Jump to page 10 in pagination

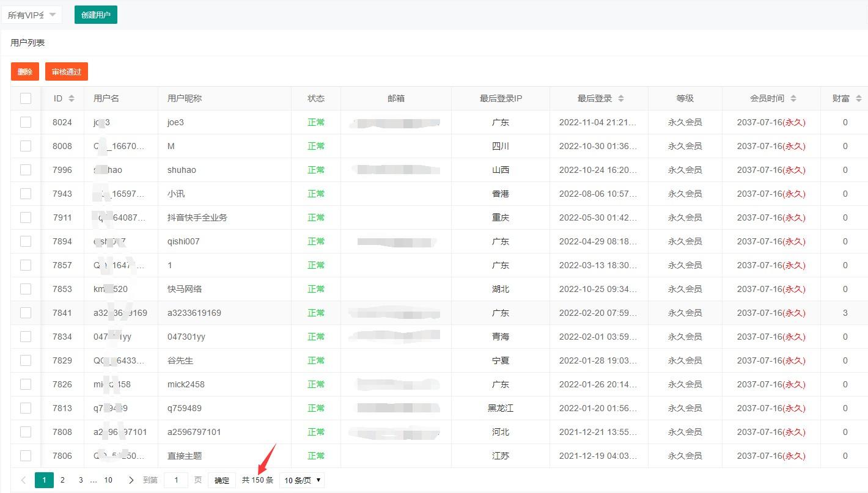[x=108, y=480]
